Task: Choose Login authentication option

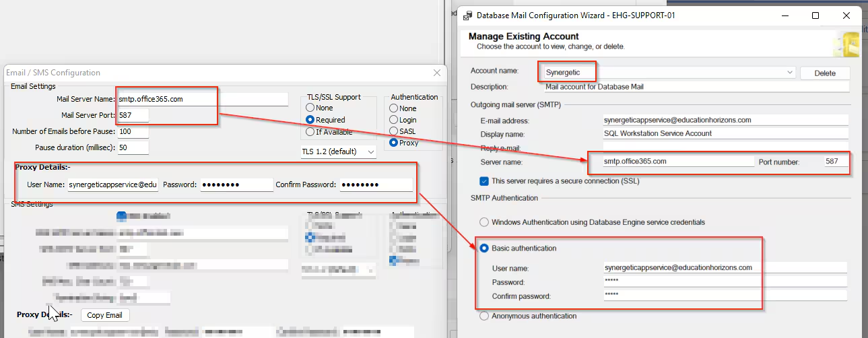Action: (x=394, y=119)
